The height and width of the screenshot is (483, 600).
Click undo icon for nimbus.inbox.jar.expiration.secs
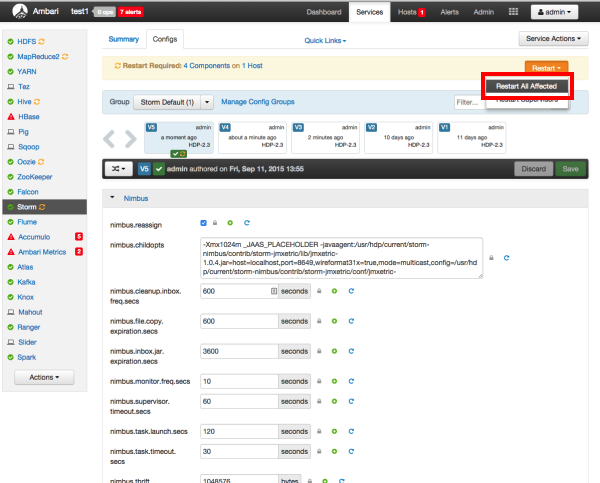350,351
